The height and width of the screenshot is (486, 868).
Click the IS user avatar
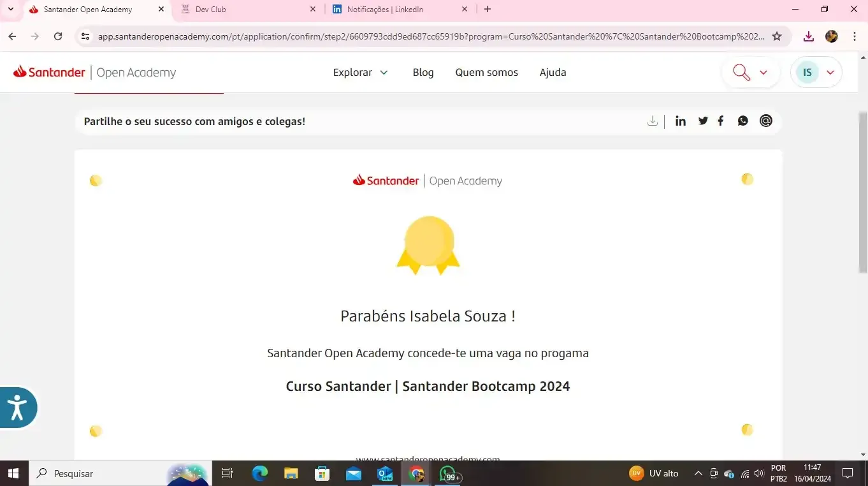807,72
